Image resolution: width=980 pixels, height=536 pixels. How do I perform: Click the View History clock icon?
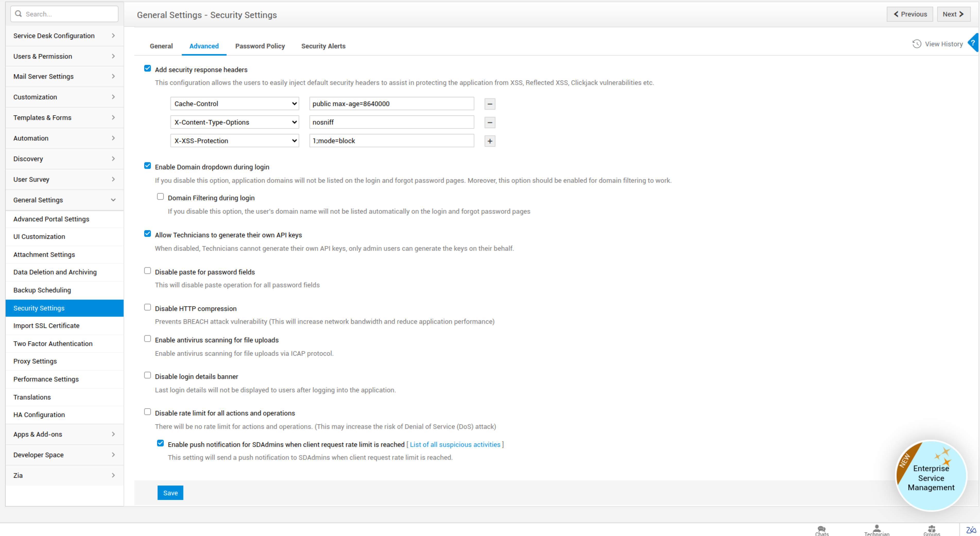(917, 44)
